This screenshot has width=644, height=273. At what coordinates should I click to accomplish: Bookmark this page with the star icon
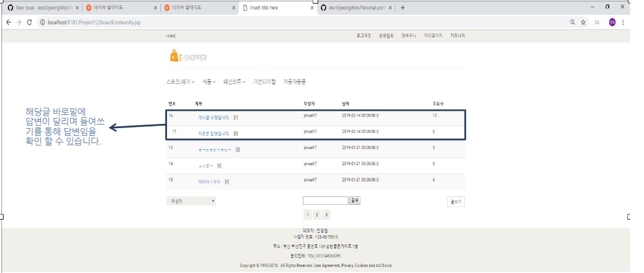pos(583,22)
